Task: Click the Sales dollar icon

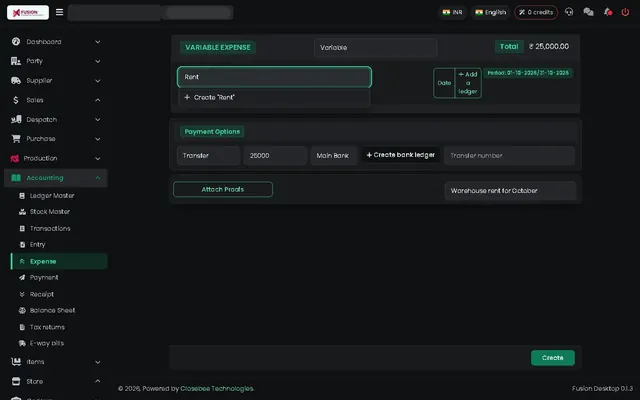Action: click(x=16, y=100)
